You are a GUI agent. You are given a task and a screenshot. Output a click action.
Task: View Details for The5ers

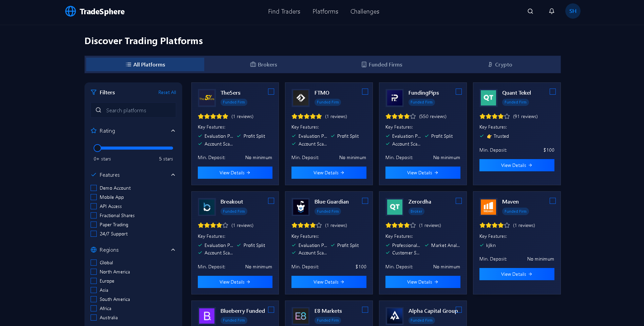pos(235,173)
